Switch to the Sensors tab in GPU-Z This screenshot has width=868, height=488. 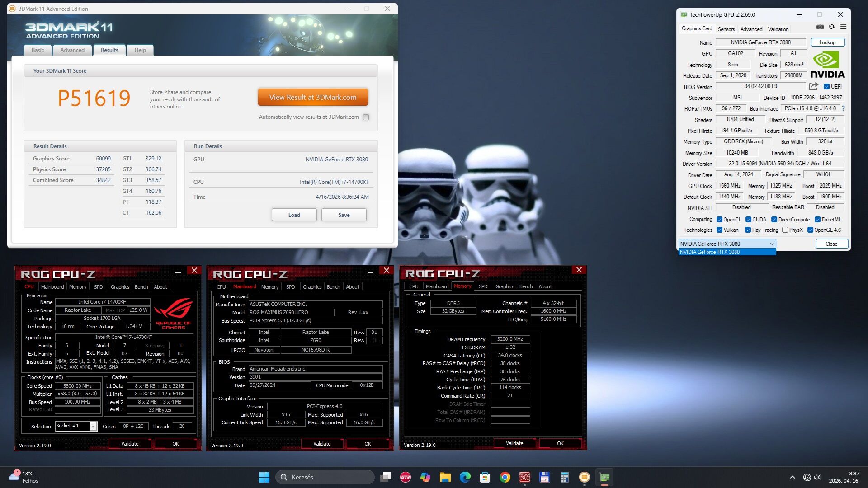[726, 29]
